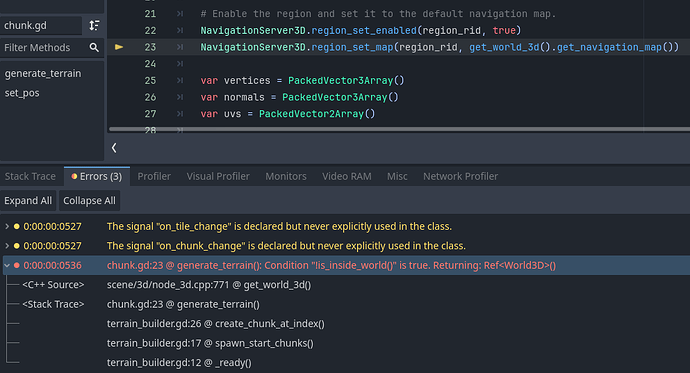Viewport: 690px width, 373px height.
Task: Click the Collapse All button
Action: pyautogui.click(x=89, y=201)
